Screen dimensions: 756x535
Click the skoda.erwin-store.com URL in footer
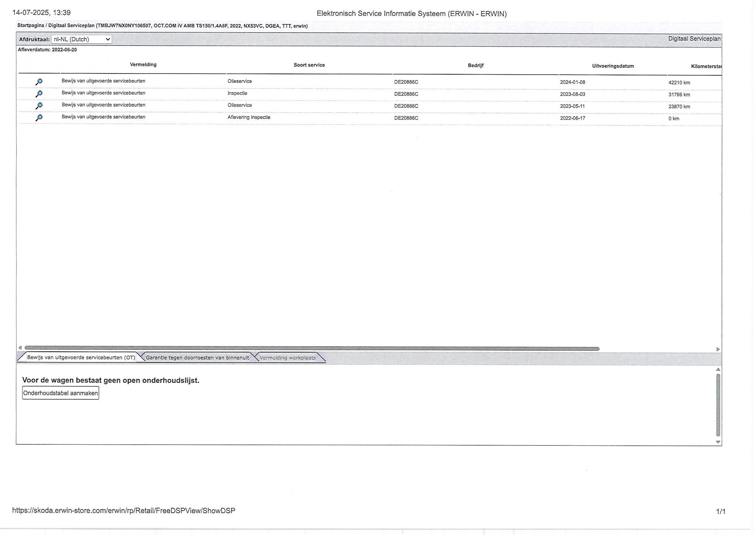click(124, 511)
